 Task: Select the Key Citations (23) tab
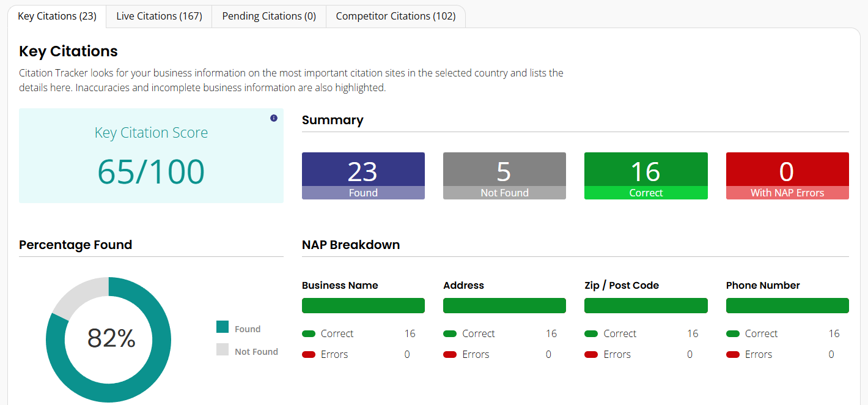[x=57, y=17]
